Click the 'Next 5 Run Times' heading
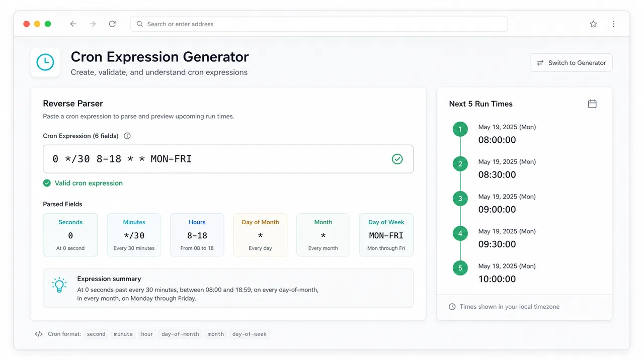Viewport: 644px width, 362px height. pyautogui.click(x=480, y=104)
